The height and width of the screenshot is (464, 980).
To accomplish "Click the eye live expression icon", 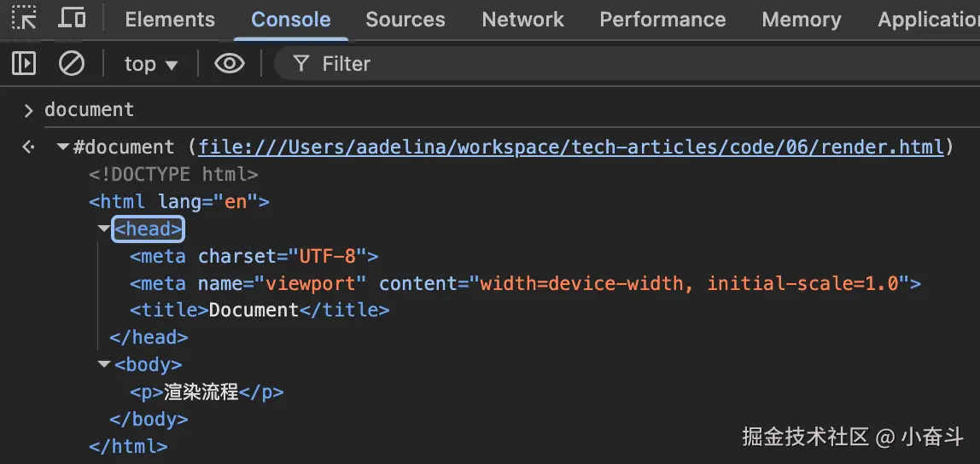I will (x=229, y=63).
